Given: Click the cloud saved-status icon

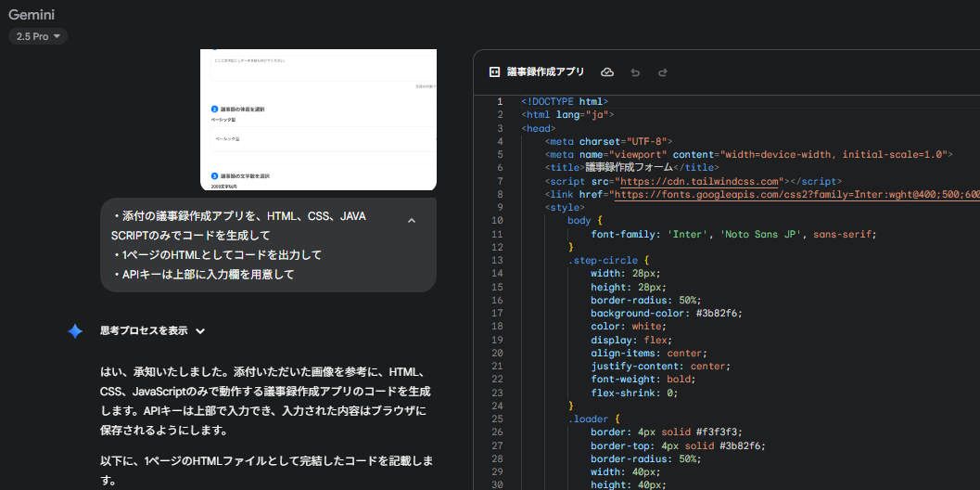Looking at the screenshot, I should 607,71.
